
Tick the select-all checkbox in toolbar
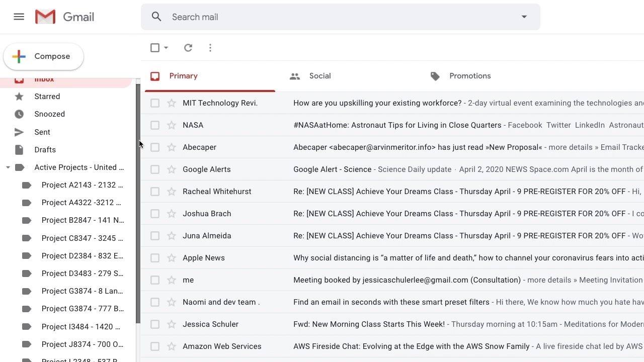coord(155,48)
